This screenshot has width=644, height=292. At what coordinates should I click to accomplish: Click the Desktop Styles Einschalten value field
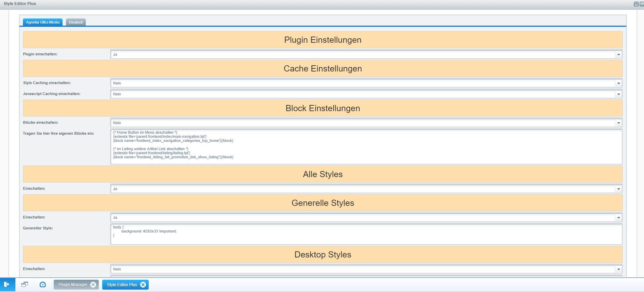coord(363,269)
